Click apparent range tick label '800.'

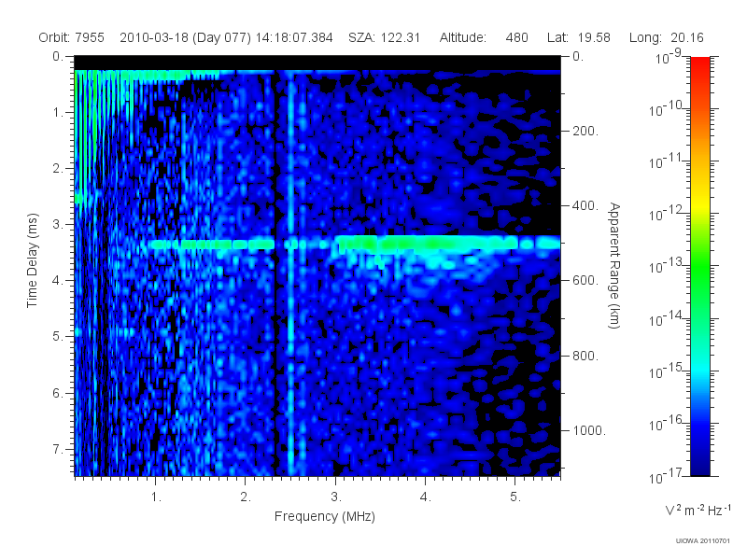click(585, 356)
